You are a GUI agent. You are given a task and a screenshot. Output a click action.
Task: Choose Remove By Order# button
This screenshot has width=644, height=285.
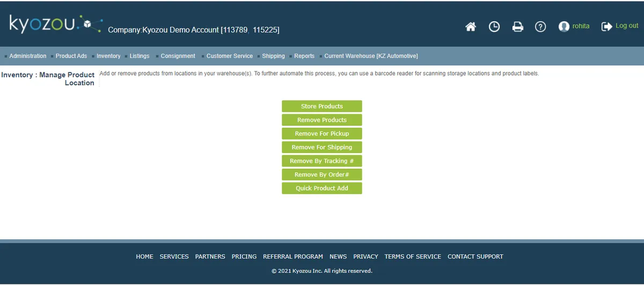pyautogui.click(x=322, y=174)
